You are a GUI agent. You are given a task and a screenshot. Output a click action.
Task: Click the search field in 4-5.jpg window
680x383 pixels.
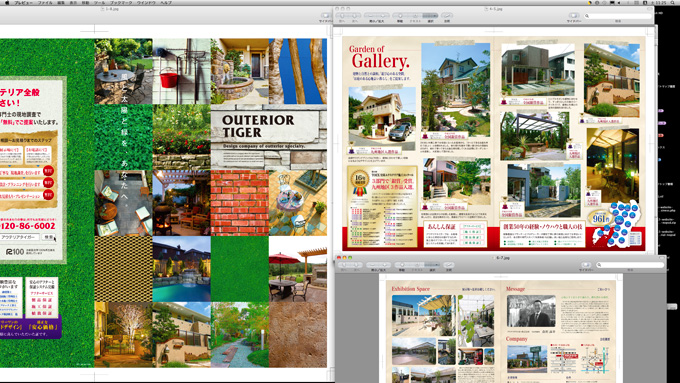pyautogui.click(x=618, y=16)
